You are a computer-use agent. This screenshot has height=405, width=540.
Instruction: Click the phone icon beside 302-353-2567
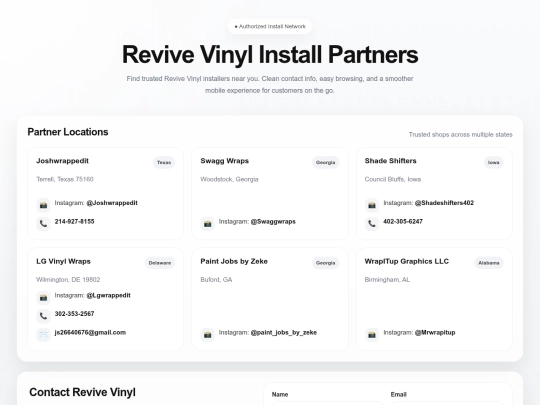tap(43, 316)
